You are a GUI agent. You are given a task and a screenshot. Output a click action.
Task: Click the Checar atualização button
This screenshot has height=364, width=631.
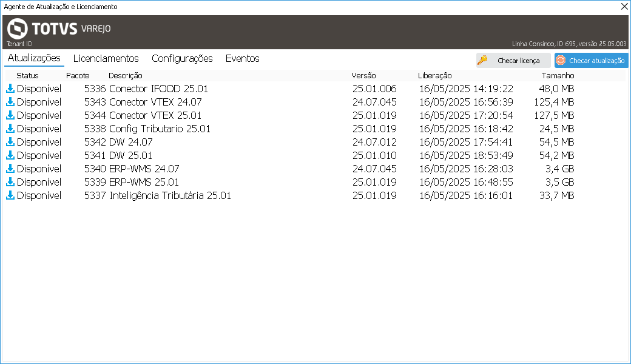coord(591,60)
